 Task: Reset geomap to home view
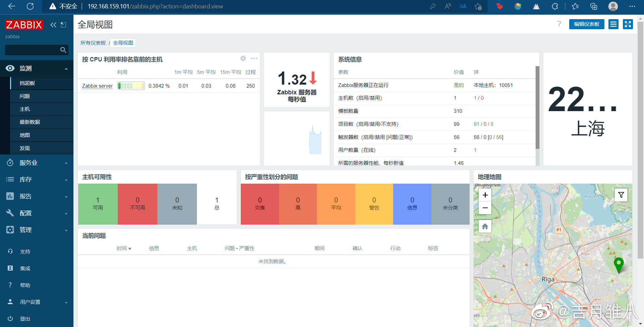tap(485, 227)
